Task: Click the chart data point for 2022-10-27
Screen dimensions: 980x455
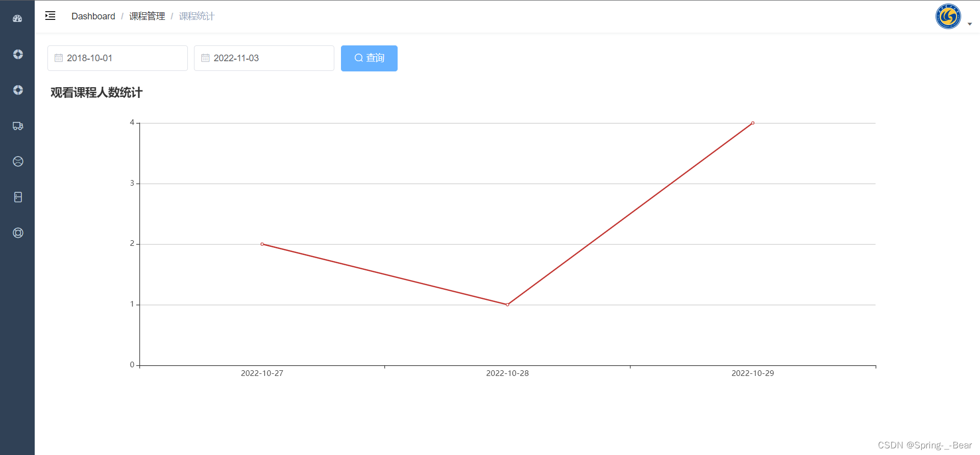Action: pyautogui.click(x=262, y=244)
